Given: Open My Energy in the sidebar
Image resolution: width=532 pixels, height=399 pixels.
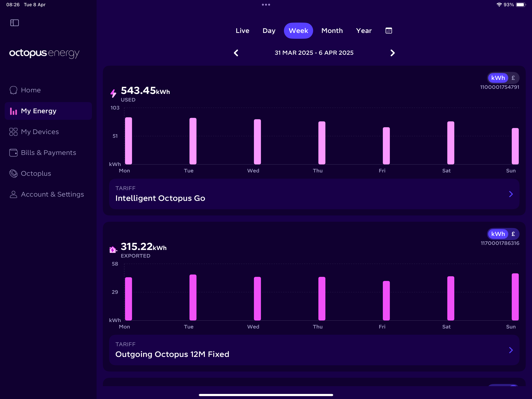Looking at the screenshot, I should click(48, 111).
